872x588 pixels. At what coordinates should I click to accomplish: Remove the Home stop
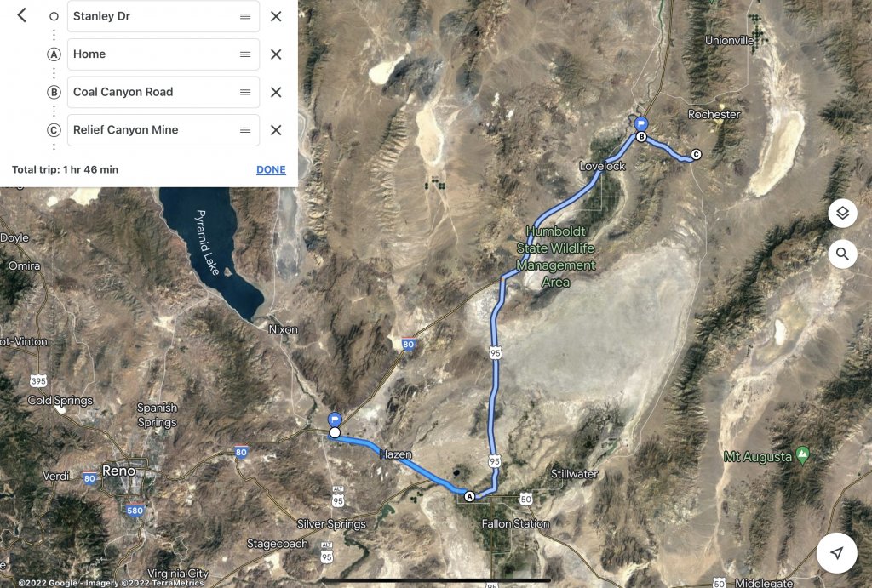(276, 54)
